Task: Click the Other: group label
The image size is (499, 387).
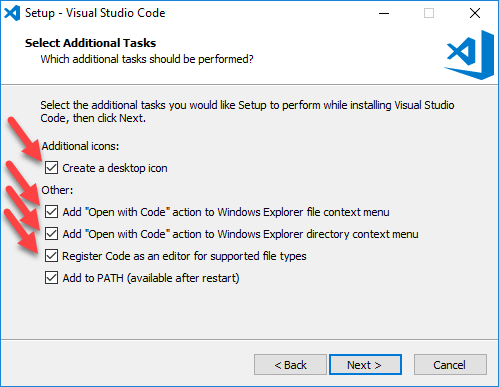Action: point(57,190)
